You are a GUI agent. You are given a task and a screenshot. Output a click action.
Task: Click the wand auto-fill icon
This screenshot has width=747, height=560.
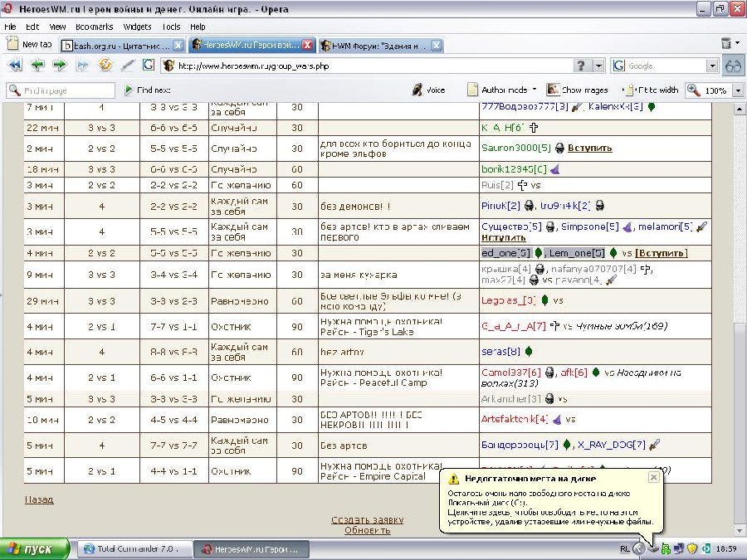click(x=128, y=66)
